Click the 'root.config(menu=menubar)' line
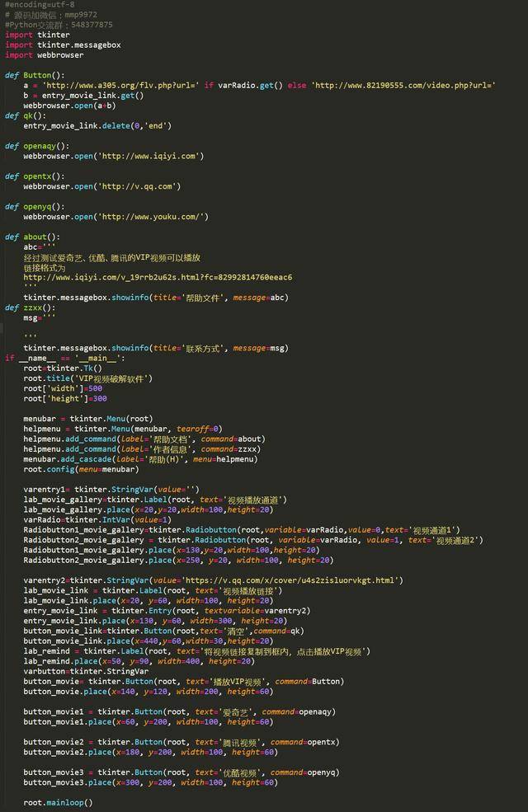This screenshot has width=528, height=812. pos(81,469)
